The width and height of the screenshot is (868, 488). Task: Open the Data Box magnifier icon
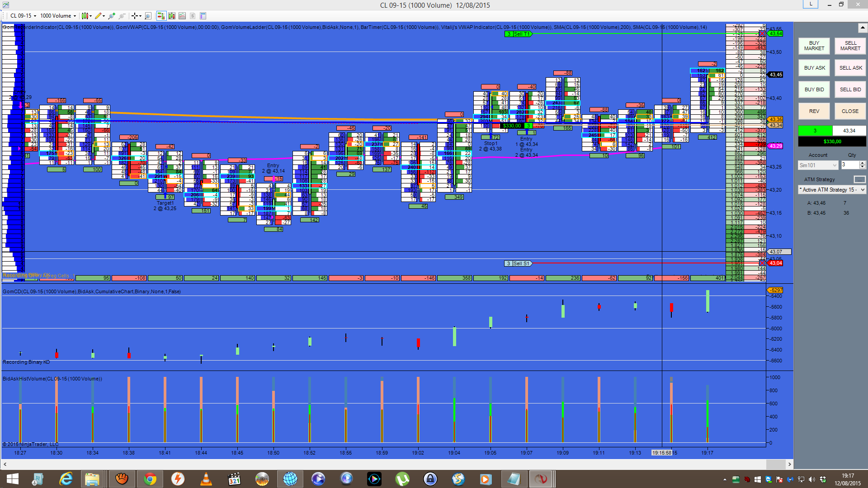click(148, 16)
